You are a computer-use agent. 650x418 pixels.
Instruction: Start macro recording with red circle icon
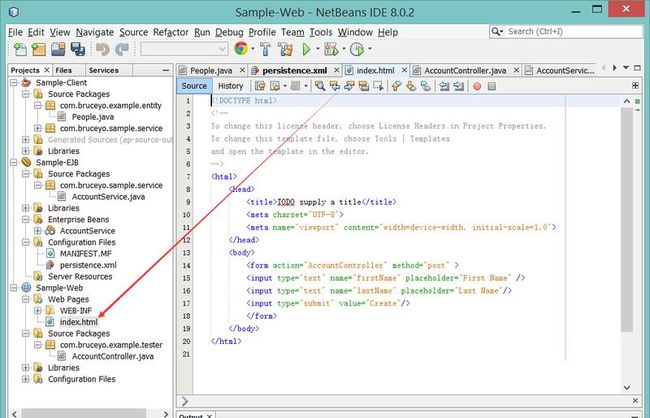click(477, 86)
